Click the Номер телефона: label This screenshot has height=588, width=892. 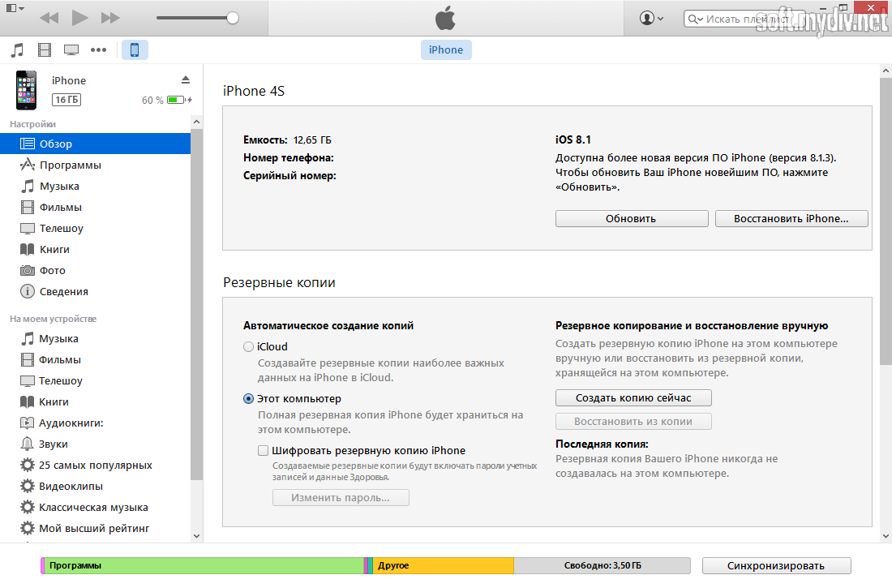coord(289,157)
